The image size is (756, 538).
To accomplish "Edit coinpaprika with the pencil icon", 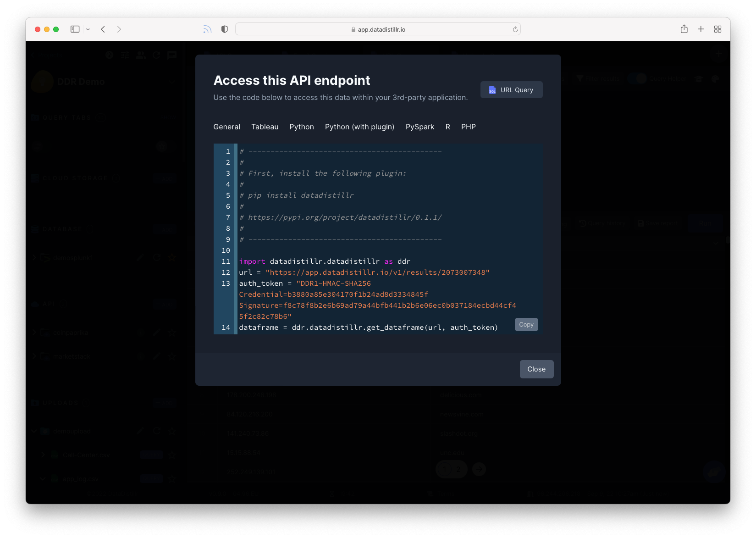I will (156, 333).
